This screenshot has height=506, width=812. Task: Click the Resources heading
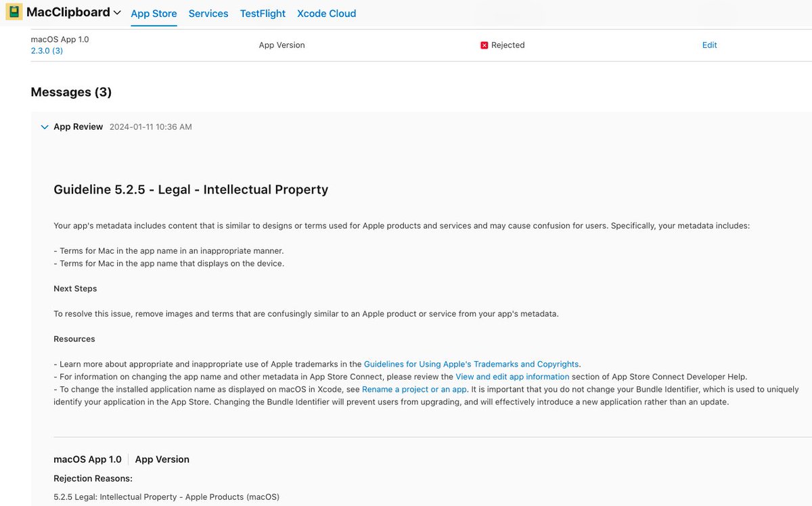[x=74, y=339]
